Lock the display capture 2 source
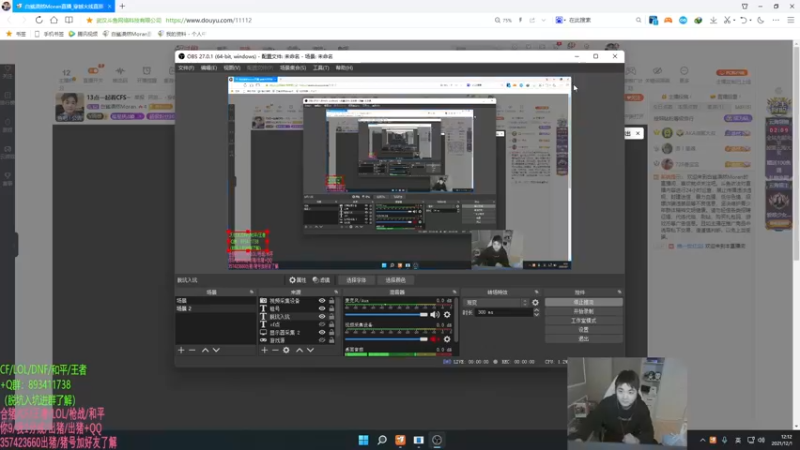This screenshot has width=800, height=450. 332,332
